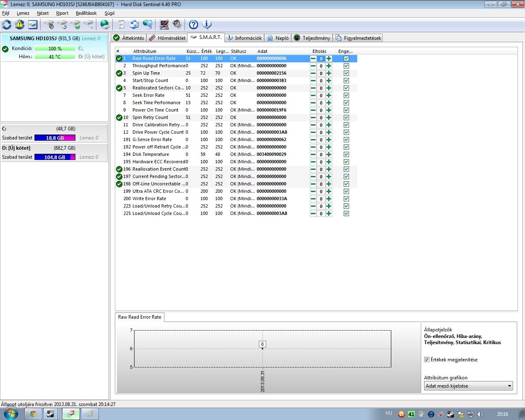Screen dimensions: 525x420
Task: Click the plus offset button for Disk Temperature
Action: (329, 155)
